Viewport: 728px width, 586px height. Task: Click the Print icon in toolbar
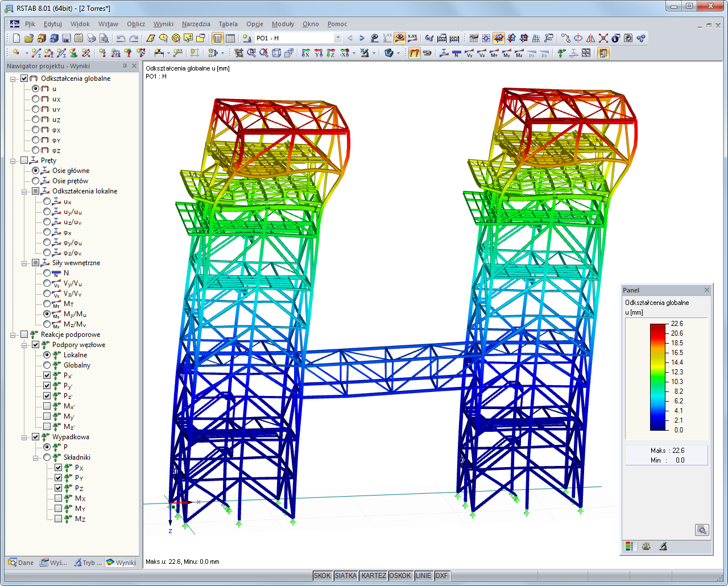[92, 38]
